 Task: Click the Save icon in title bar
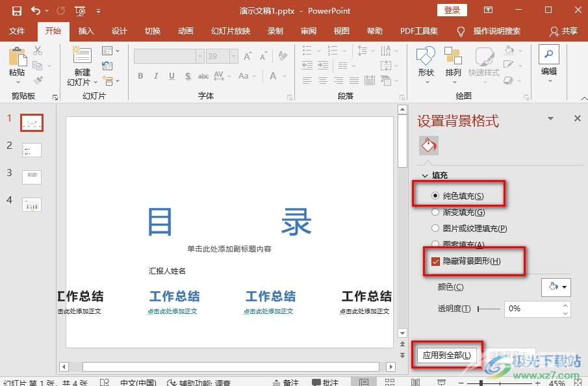point(16,11)
